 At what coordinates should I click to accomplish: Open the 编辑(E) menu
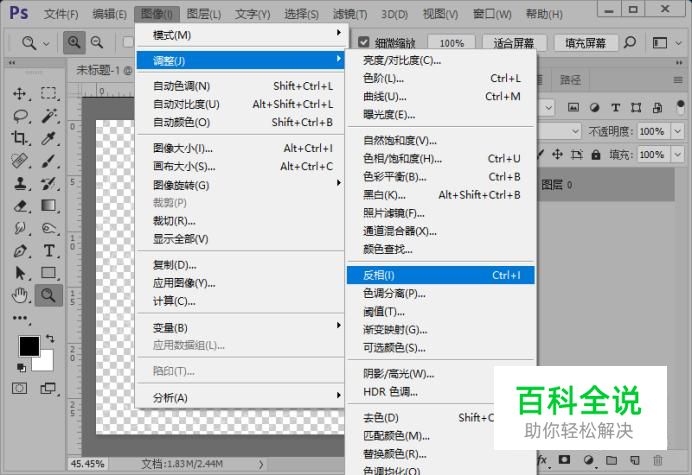click(109, 14)
